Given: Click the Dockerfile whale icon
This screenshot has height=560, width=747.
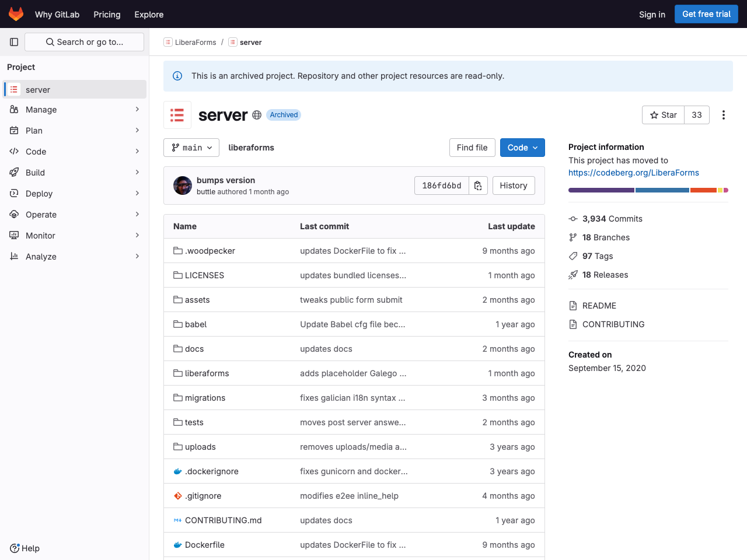Looking at the screenshot, I should (178, 545).
